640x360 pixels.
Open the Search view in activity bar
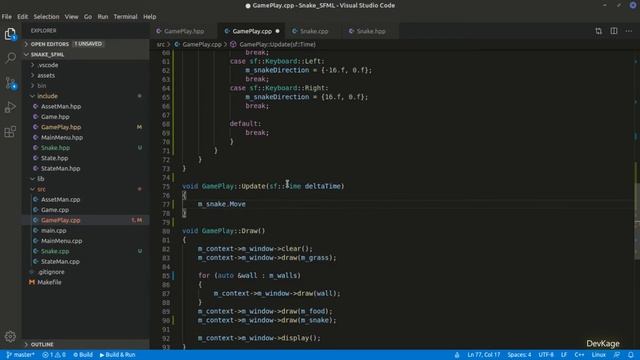(x=10, y=58)
